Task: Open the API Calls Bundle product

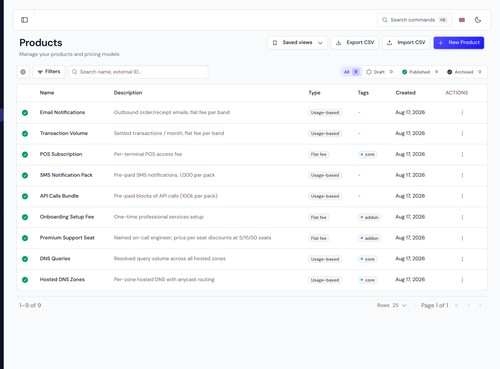Action: [59, 196]
